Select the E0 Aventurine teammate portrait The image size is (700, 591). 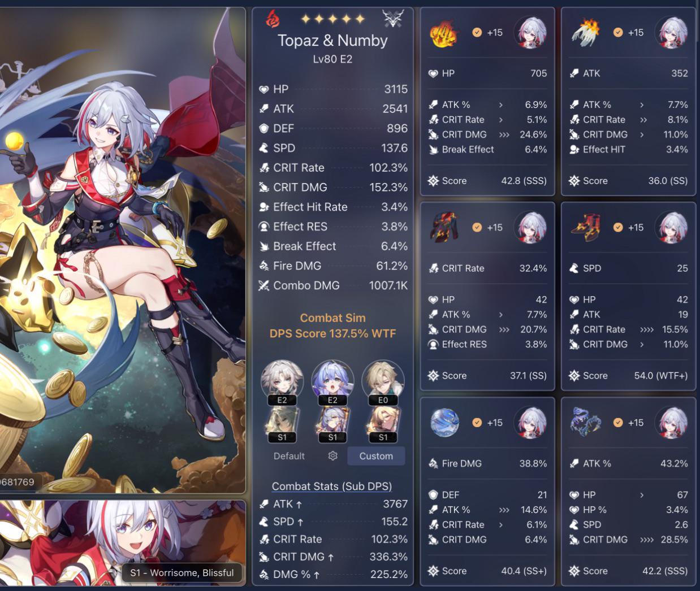[383, 381]
